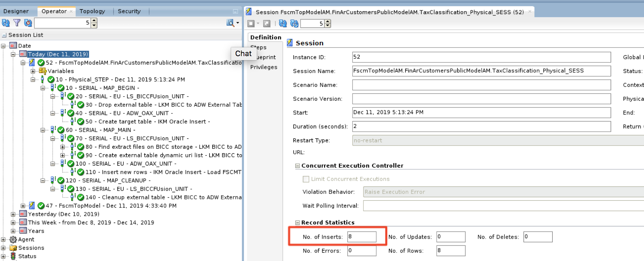This screenshot has height=261, width=644.
Task: Collapse the Concurrent Execution Controller section
Action: click(298, 166)
